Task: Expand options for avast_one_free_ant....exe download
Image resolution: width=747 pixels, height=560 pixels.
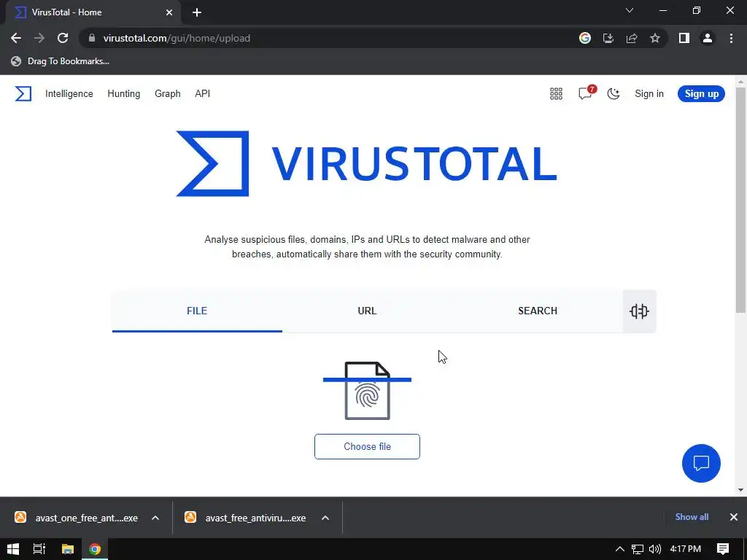Action: [x=155, y=518]
